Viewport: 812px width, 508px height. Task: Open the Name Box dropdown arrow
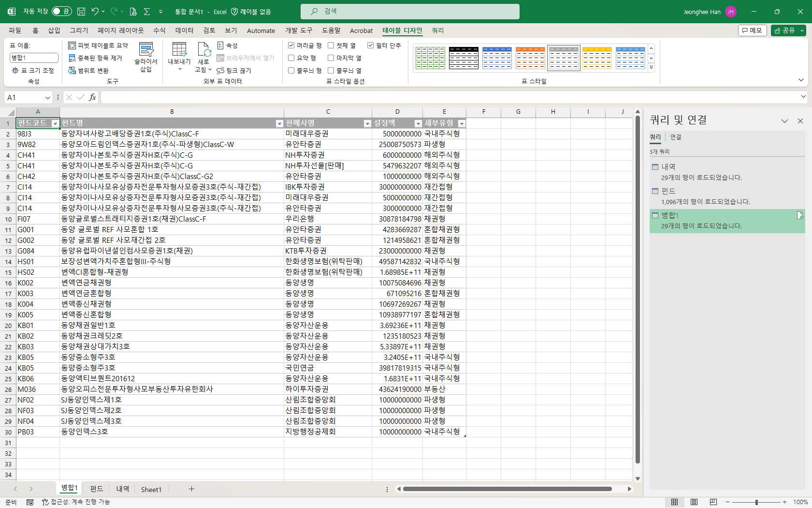(48, 98)
